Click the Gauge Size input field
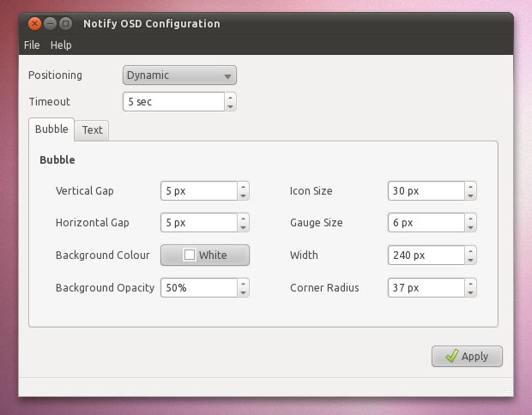Image resolution: width=532 pixels, height=415 pixels. coord(426,223)
